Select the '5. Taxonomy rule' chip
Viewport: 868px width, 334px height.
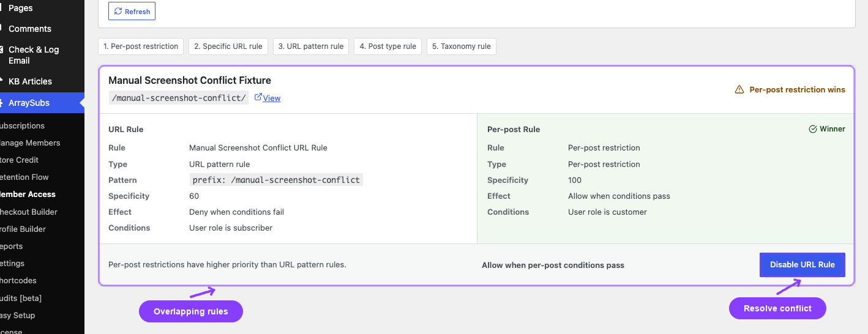pyautogui.click(x=462, y=46)
